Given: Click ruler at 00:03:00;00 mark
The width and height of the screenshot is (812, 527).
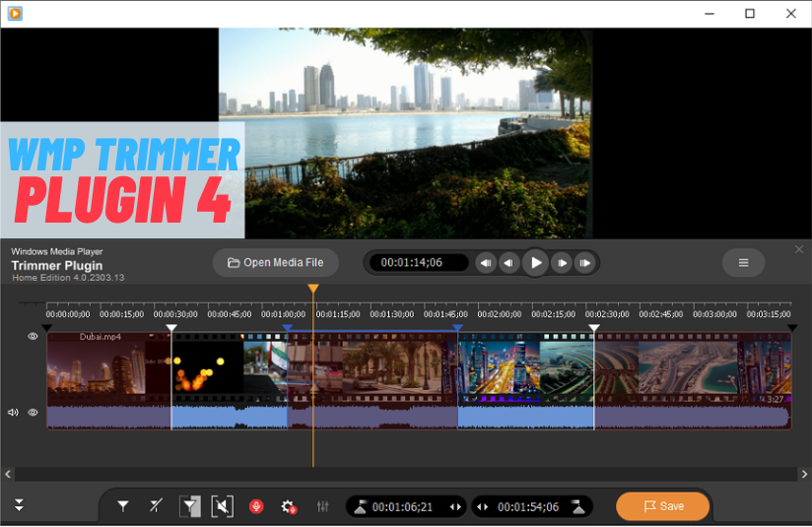Looking at the screenshot, I should 714,313.
